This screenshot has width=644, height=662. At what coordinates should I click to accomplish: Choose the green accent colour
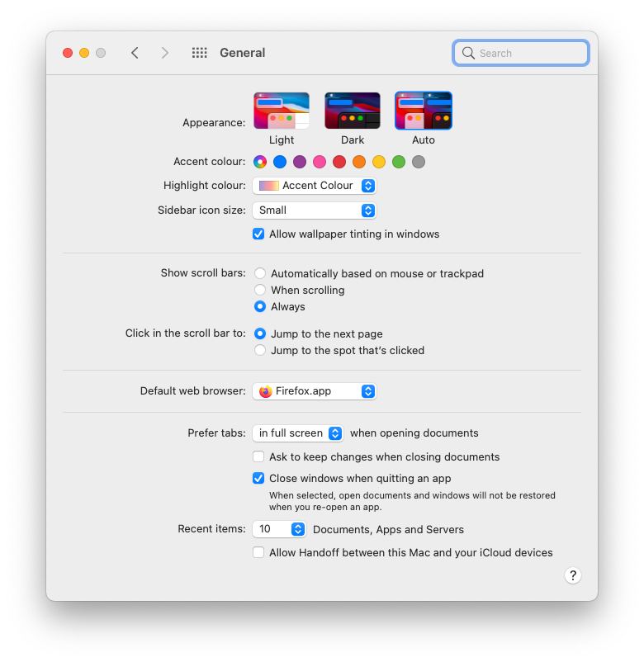coord(399,162)
